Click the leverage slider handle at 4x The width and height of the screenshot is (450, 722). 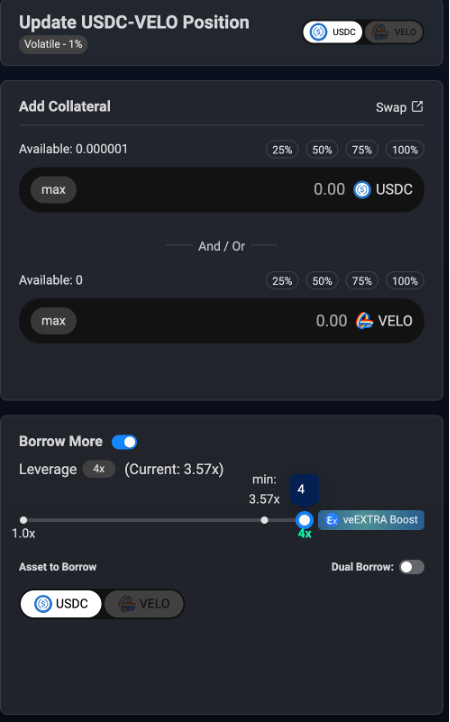304,520
